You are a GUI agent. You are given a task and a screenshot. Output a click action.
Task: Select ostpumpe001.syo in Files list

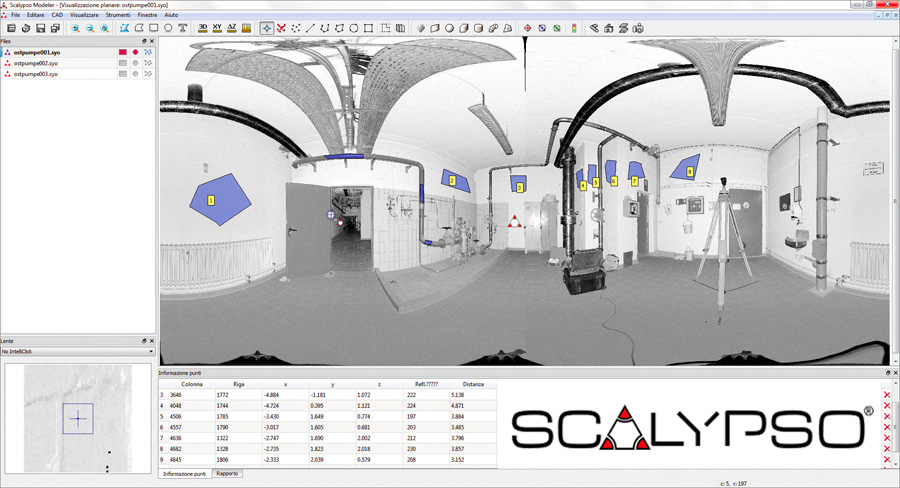(37, 52)
